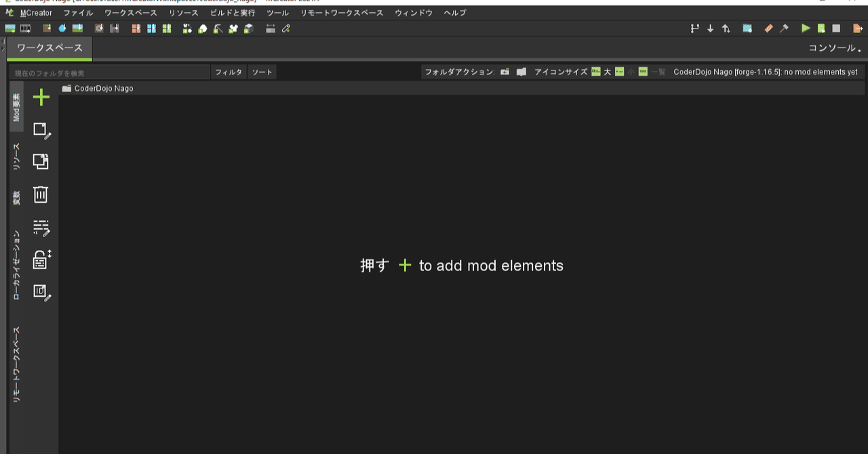The height and width of the screenshot is (454, 868).
Task: Select the Mod要素 vertical tab
Action: pos(17,107)
